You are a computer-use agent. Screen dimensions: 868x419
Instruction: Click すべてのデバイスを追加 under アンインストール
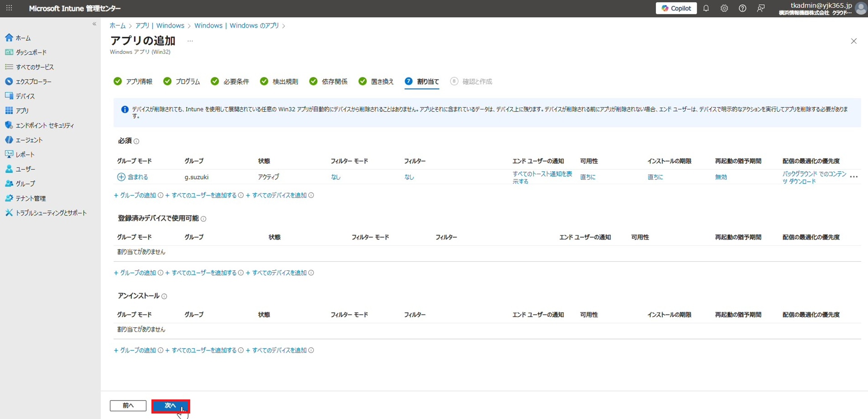click(279, 350)
